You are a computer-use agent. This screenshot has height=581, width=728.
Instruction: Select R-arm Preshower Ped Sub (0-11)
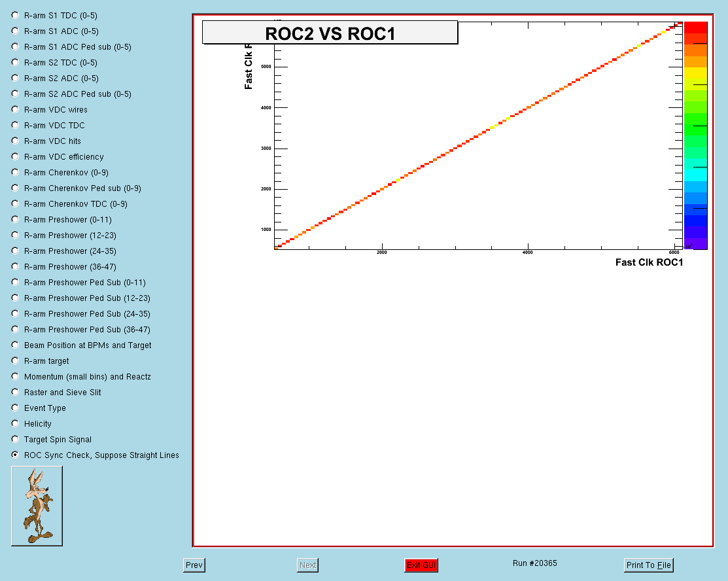[15, 283]
